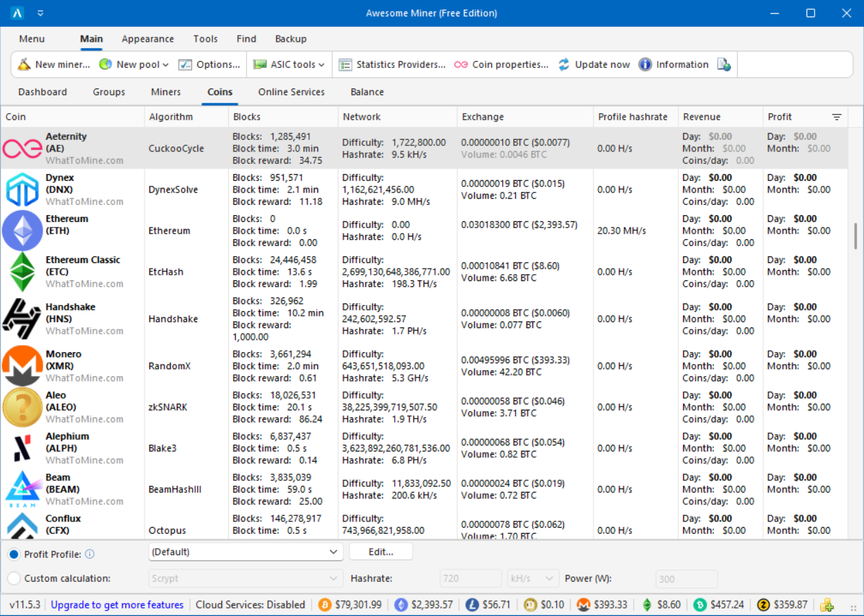
Task: Click the Alephium coin logo
Action: 22,448
